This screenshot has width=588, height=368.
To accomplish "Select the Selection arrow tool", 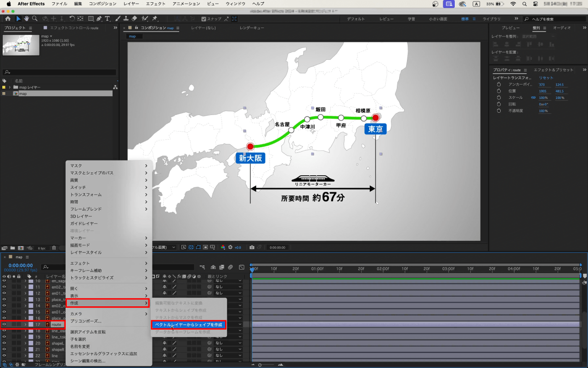I will (18, 19).
